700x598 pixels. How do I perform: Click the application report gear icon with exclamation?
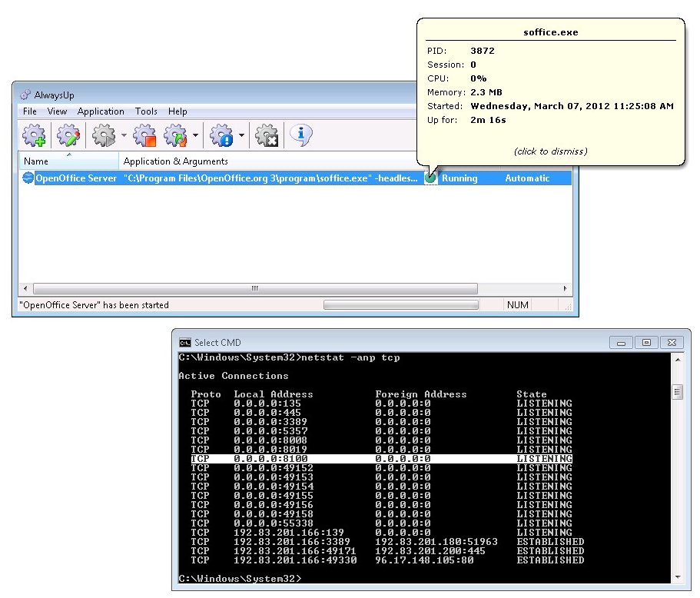tap(221, 135)
